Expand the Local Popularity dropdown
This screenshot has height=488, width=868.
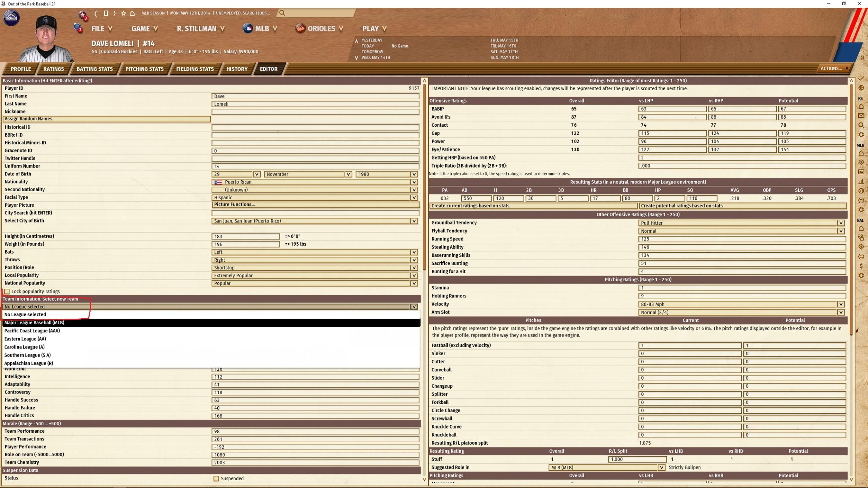315,275
